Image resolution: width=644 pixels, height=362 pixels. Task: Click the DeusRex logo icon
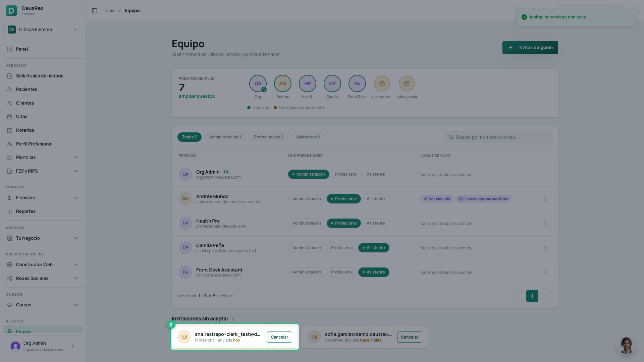pyautogui.click(x=11, y=11)
